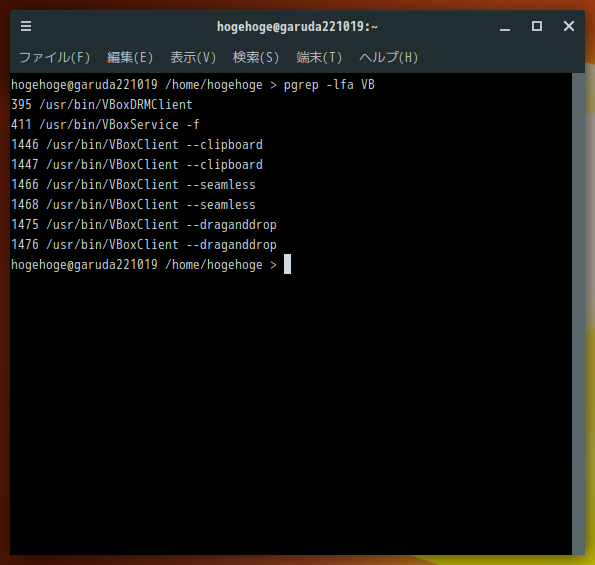Open the hamburger menu in the title bar
Viewport: 595px width, 565px height.
tap(26, 26)
